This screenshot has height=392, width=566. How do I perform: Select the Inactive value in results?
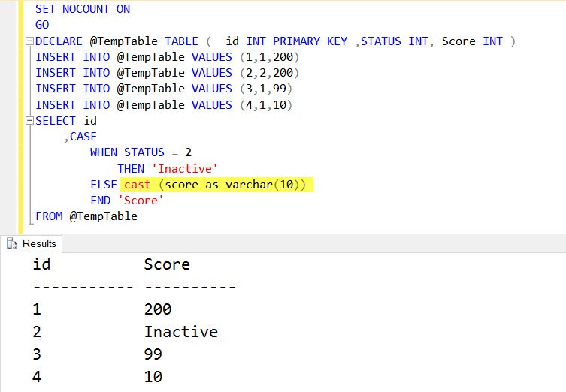pos(180,332)
